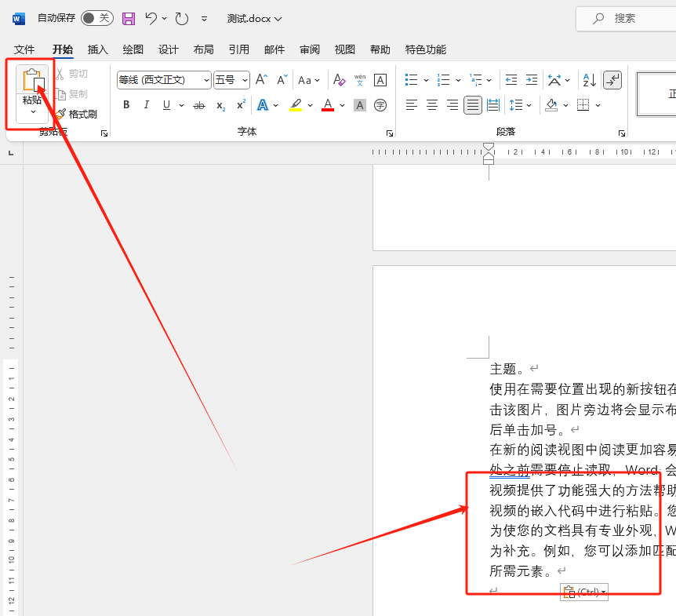
Task: Toggle show paragraph marks button
Action: click(612, 80)
